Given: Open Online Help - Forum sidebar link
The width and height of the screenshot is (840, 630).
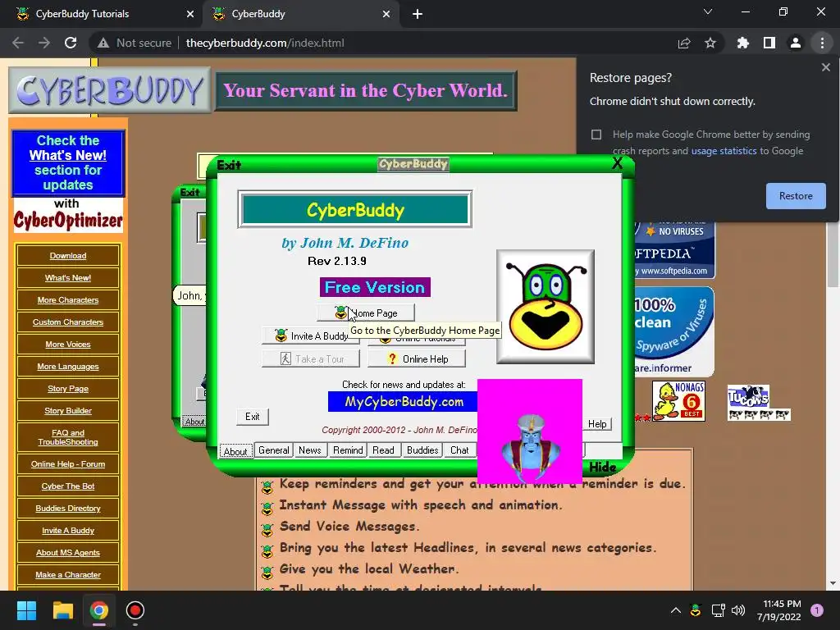Looking at the screenshot, I should point(68,464).
